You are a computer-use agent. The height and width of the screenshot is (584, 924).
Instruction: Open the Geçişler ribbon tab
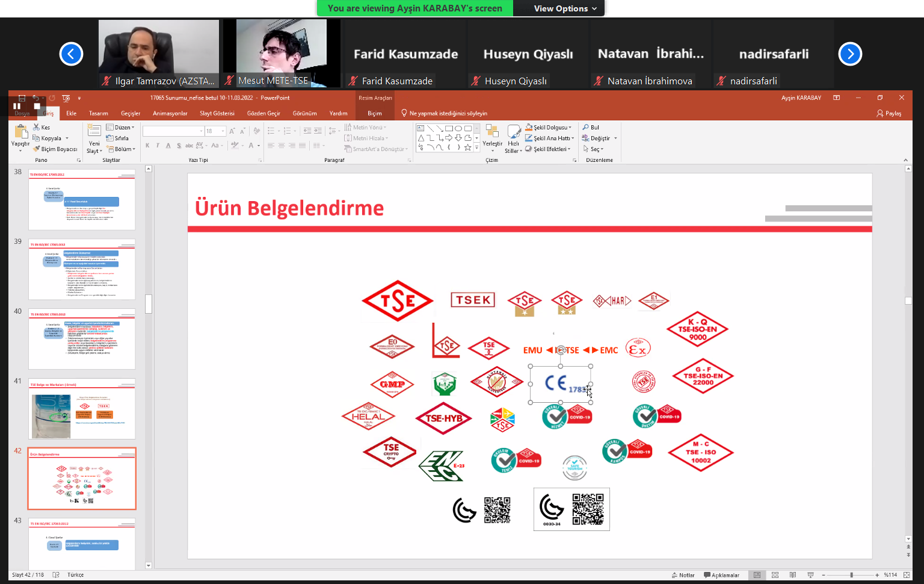pyautogui.click(x=131, y=113)
